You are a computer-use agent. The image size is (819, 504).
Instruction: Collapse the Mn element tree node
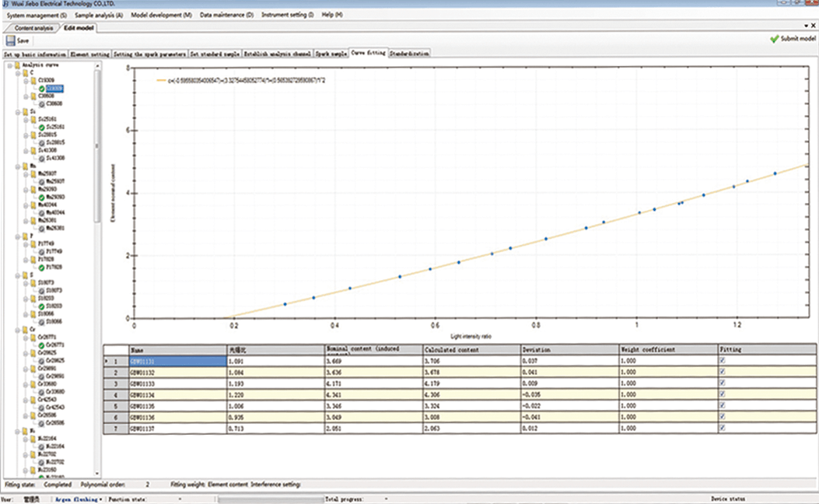click(18, 166)
